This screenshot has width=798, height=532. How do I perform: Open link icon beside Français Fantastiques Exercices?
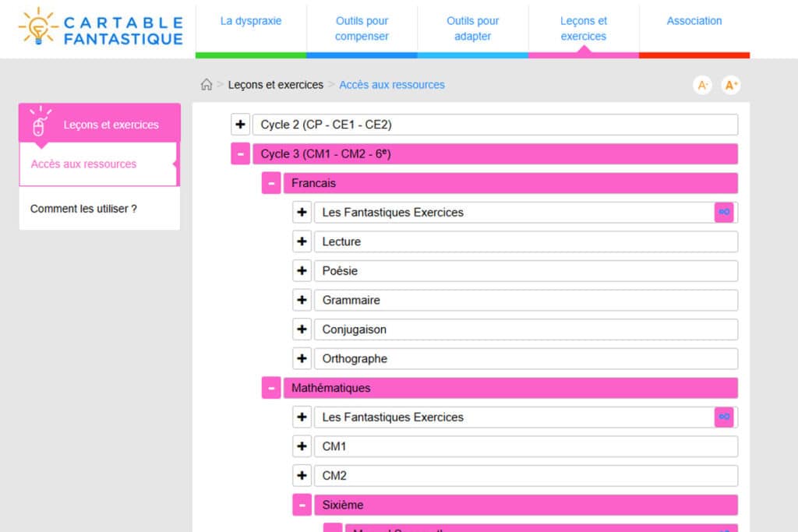click(x=724, y=213)
